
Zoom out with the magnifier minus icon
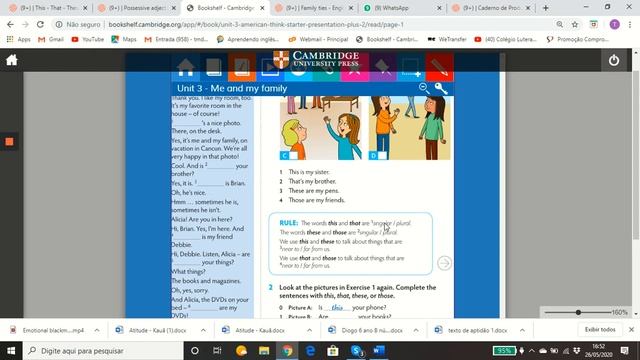point(424,88)
